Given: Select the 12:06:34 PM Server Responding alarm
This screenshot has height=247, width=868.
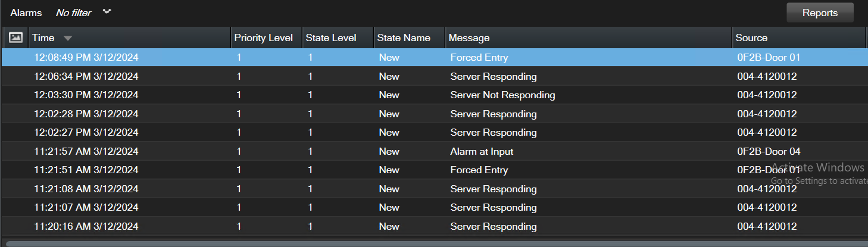Looking at the screenshot, I should tap(493, 76).
